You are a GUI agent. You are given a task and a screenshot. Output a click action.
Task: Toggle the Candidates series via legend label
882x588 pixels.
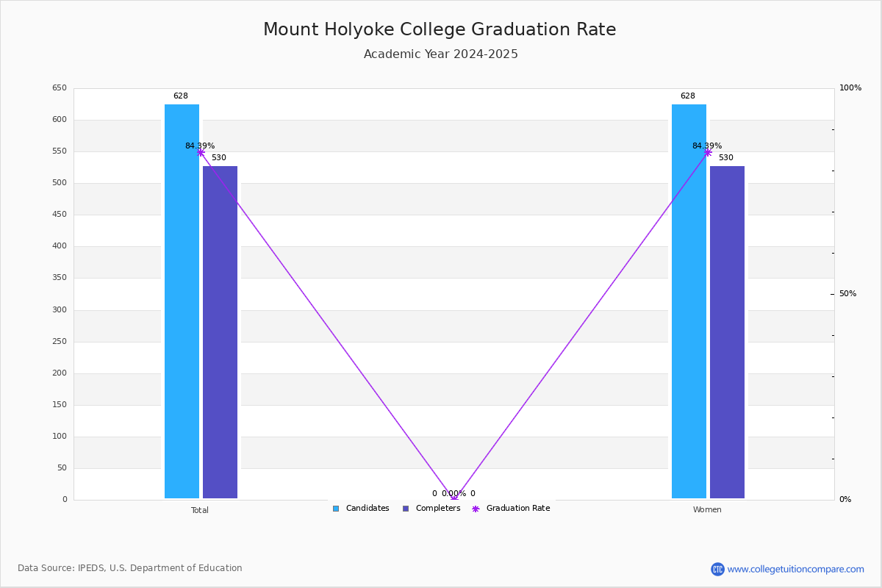click(x=367, y=509)
